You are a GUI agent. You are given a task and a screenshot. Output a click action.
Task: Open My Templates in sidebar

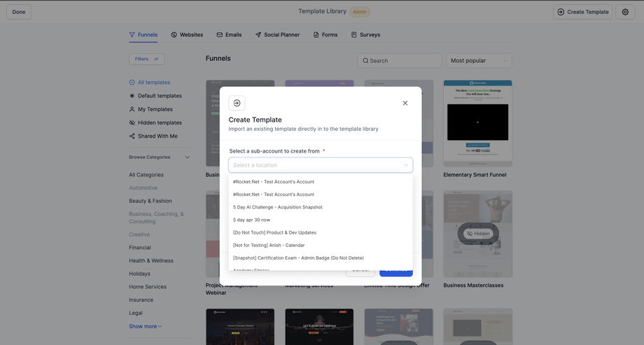[150, 109]
